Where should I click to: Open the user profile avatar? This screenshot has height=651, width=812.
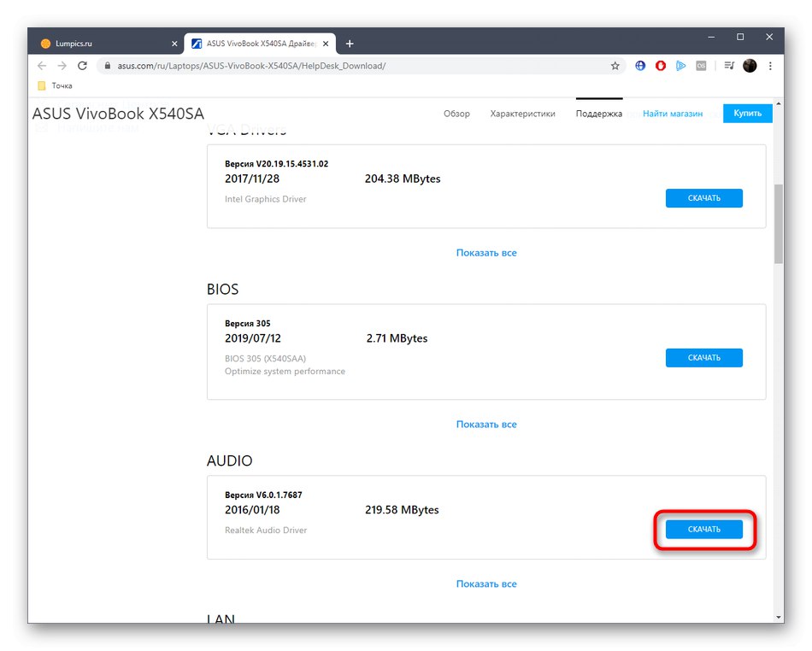click(x=750, y=66)
